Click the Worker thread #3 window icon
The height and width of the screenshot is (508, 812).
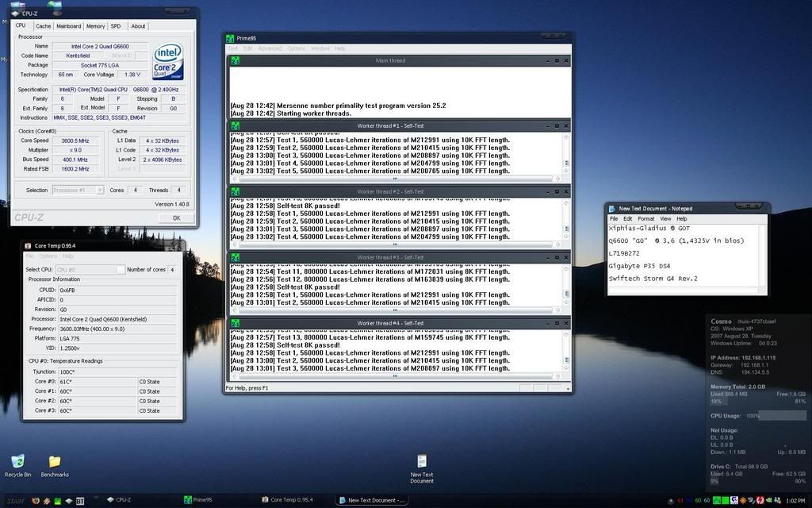(x=235, y=258)
